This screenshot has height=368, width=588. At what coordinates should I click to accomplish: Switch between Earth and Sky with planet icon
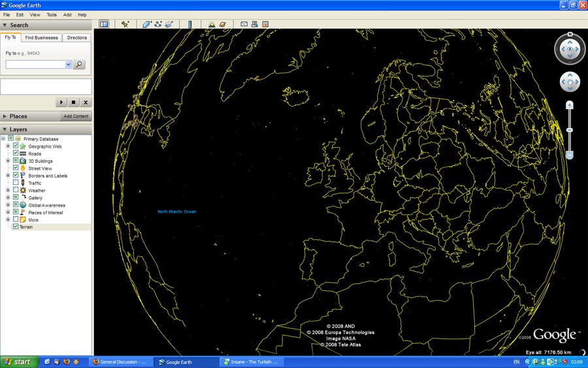click(223, 24)
